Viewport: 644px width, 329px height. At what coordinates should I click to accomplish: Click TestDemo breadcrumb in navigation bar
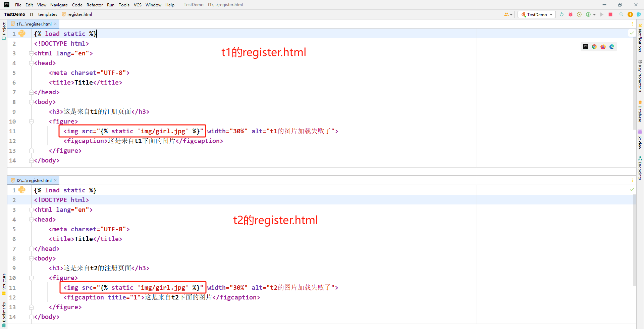[14, 14]
